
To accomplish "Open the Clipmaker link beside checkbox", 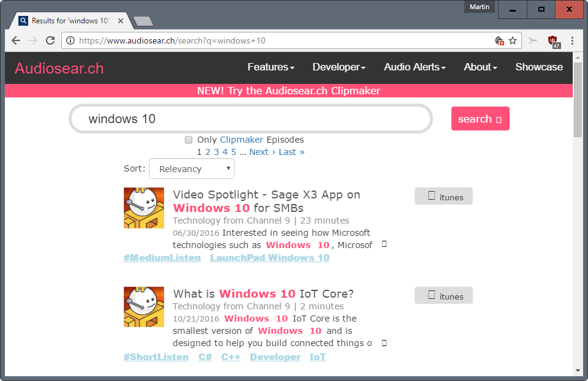I will coord(241,140).
